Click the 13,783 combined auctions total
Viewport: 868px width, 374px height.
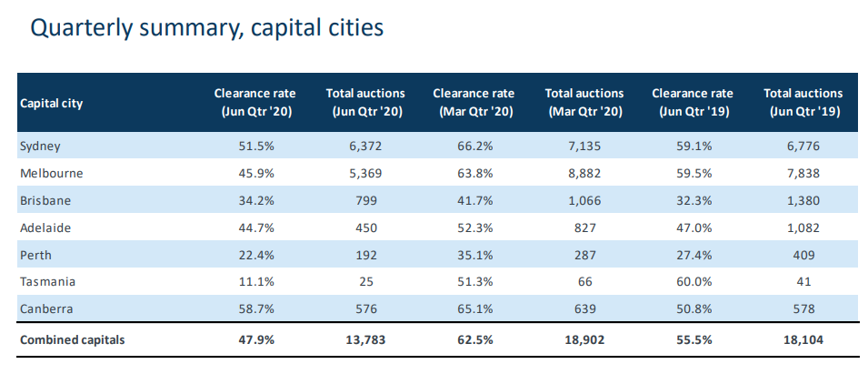point(366,339)
